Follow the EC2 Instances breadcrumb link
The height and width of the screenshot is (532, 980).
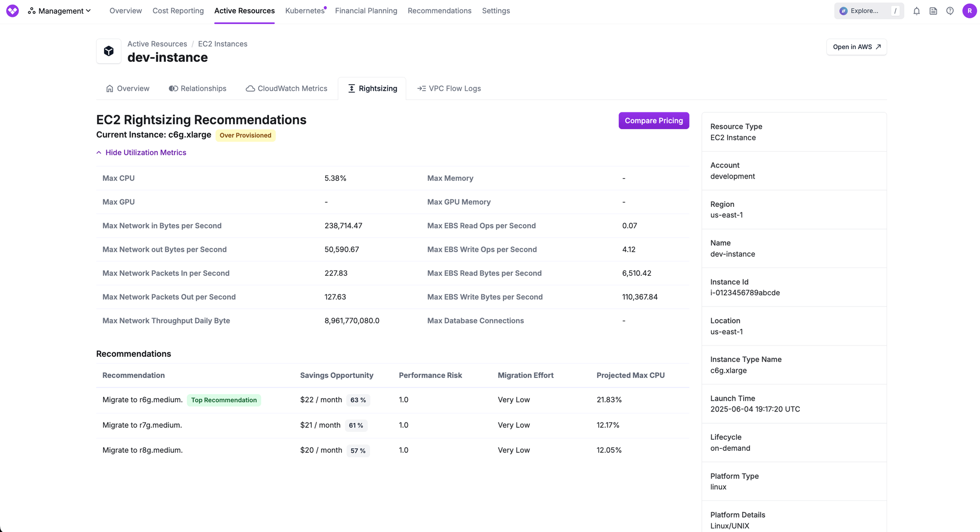223,44
